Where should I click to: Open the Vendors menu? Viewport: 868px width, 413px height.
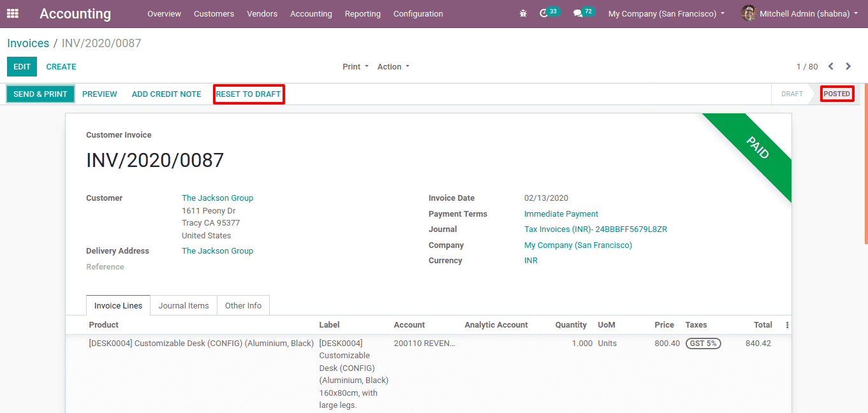262,13
